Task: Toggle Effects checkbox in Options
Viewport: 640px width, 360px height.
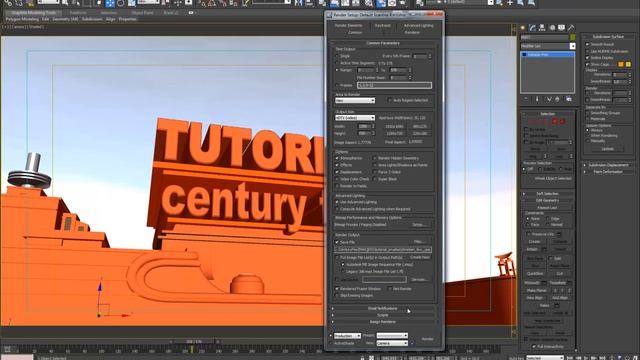Action: coord(337,165)
